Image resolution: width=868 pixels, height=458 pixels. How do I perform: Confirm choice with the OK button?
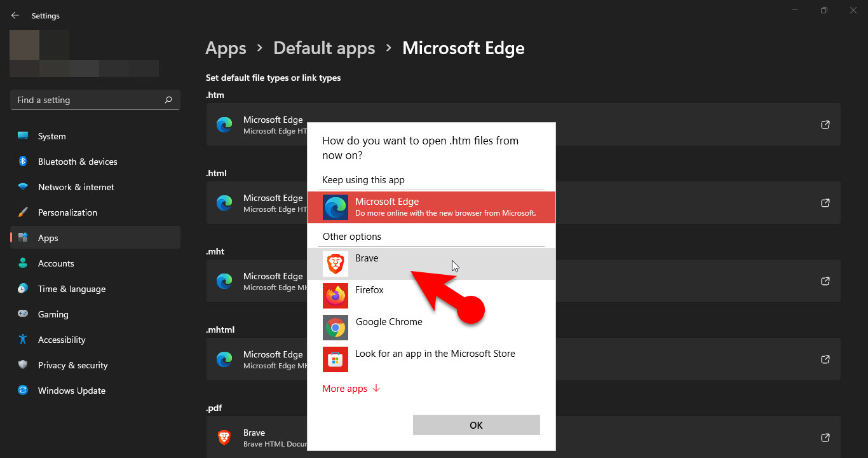(477, 425)
